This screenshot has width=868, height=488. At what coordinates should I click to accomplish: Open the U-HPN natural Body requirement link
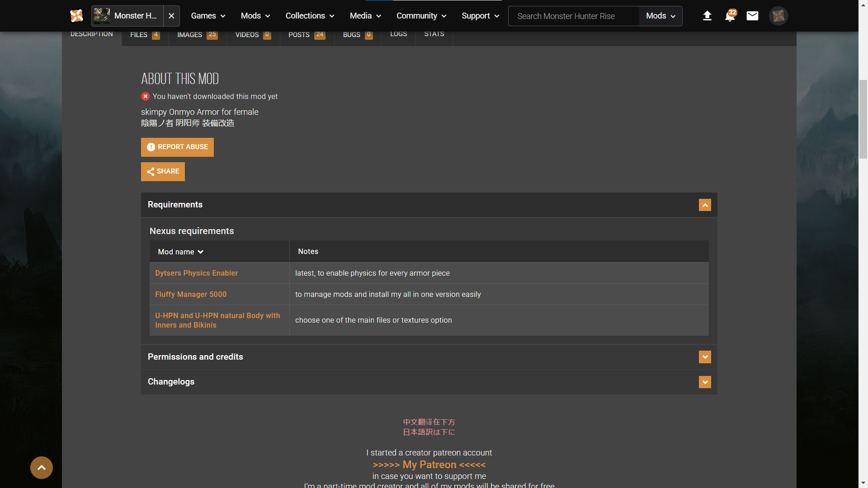(217, 320)
